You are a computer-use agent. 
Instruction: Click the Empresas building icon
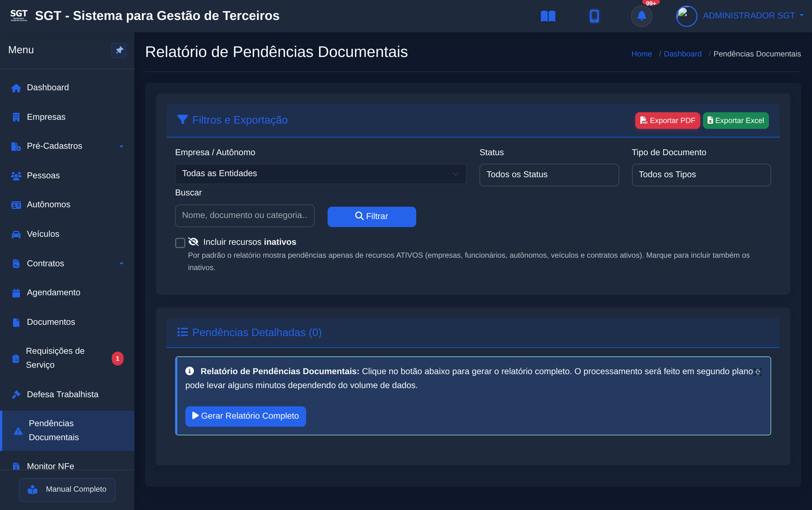pos(16,117)
